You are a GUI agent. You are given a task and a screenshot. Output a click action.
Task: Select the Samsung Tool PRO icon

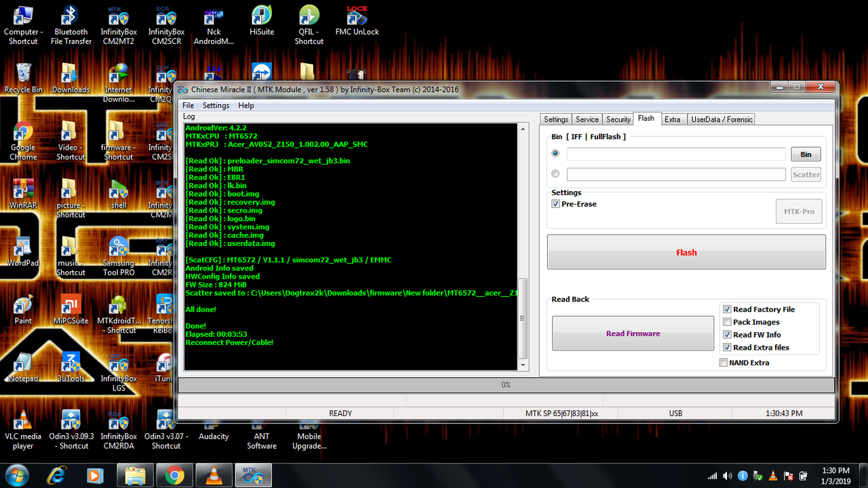(119, 257)
